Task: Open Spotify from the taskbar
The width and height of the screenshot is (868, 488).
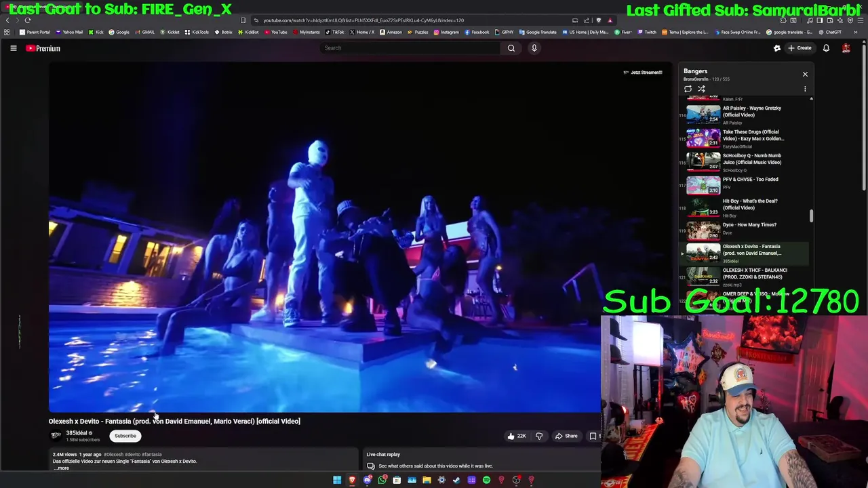Action: click(486, 480)
